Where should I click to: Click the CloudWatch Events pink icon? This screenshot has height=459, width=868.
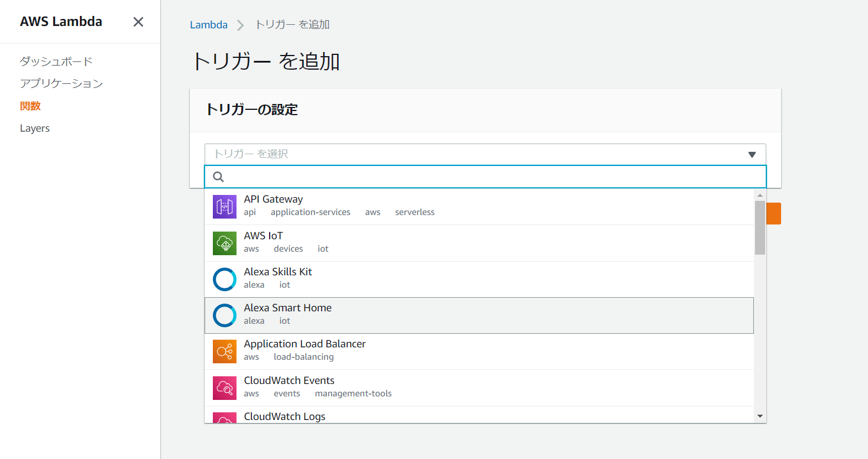tap(225, 388)
